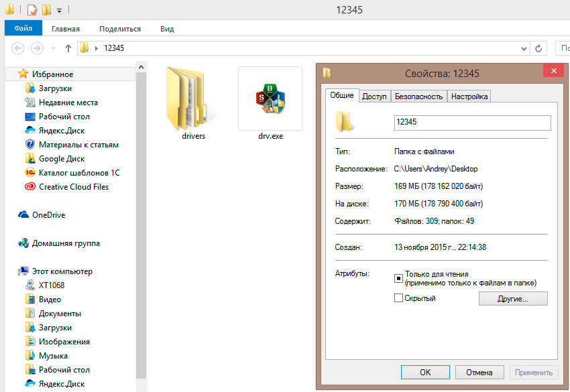Refresh the current folder view

pyautogui.click(x=538, y=48)
